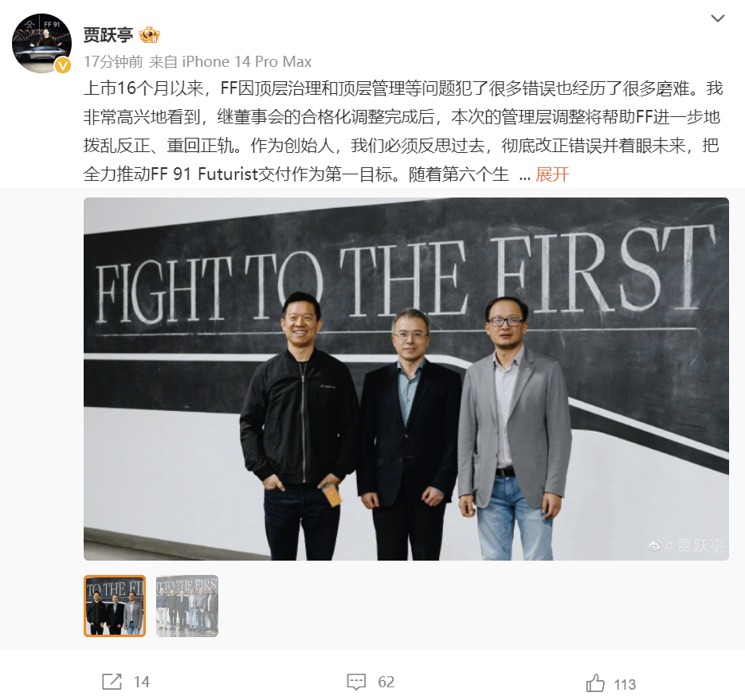
Task: Click the gold crown membership badge
Action: point(149,35)
